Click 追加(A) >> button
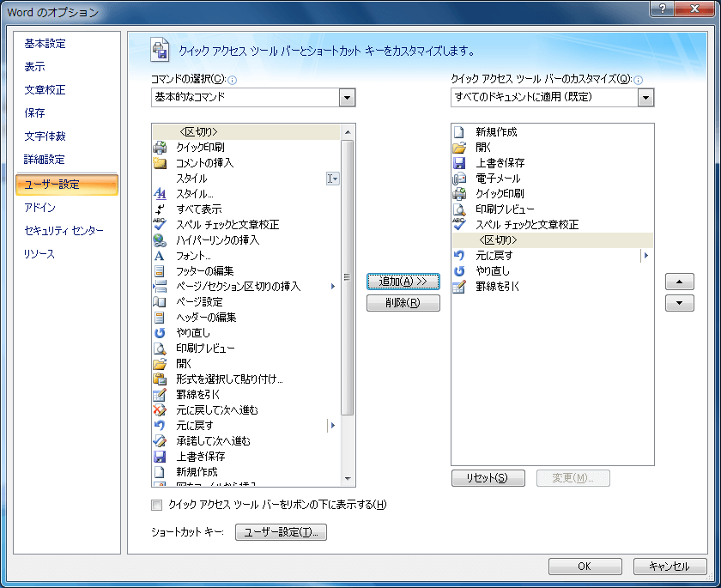The width and height of the screenshot is (721, 588). [403, 282]
